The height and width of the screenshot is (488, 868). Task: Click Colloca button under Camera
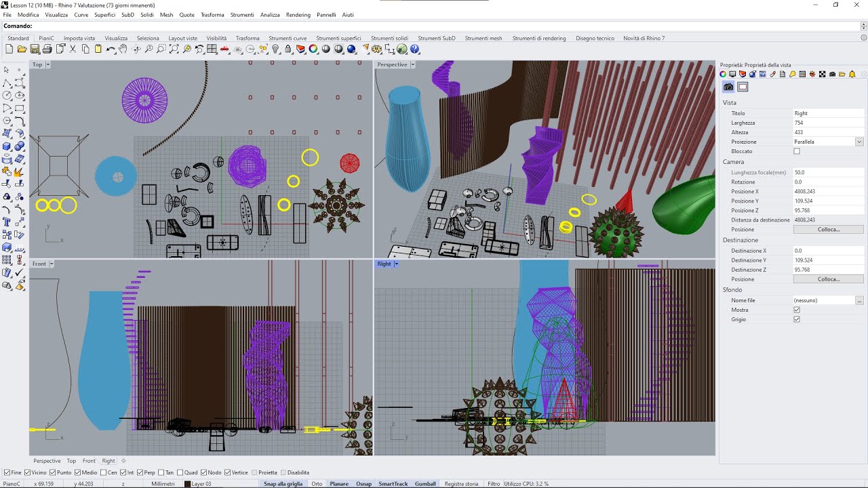(828, 230)
